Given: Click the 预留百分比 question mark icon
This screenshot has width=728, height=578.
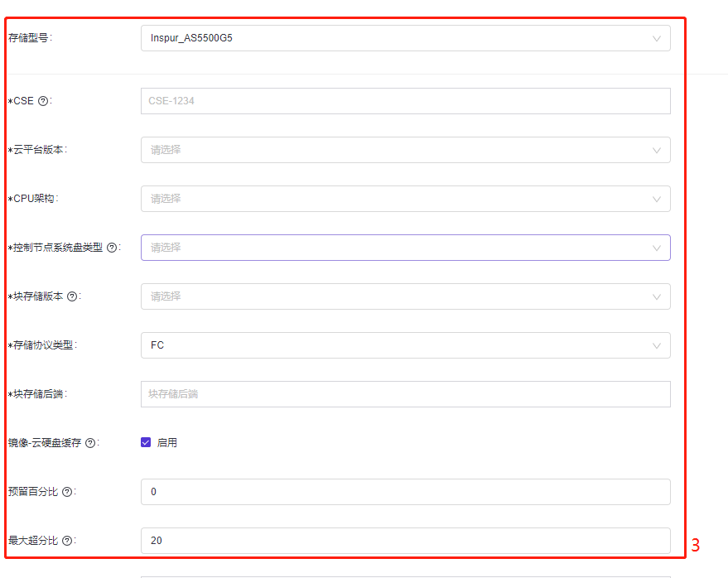Looking at the screenshot, I should click(66, 492).
